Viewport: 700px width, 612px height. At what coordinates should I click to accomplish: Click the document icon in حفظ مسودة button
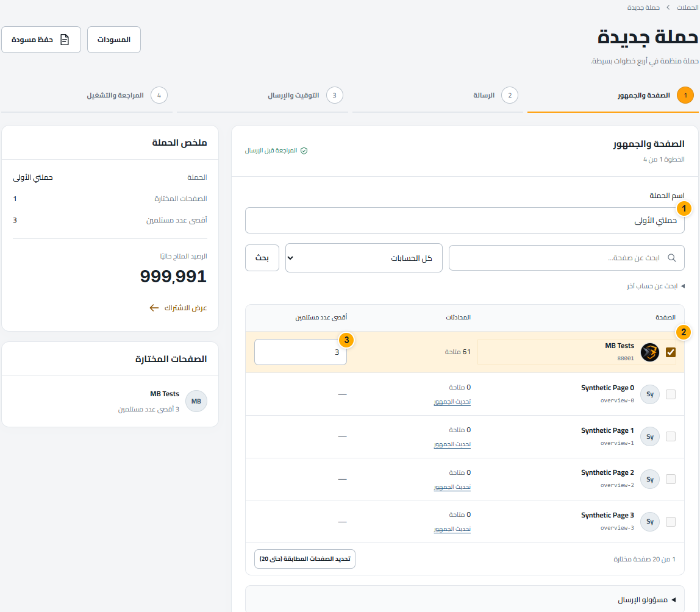pyautogui.click(x=65, y=40)
